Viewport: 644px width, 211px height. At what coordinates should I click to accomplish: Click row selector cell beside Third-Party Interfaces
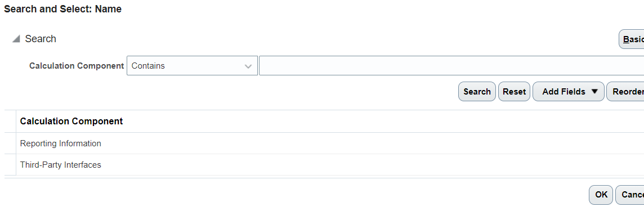point(10,165)
